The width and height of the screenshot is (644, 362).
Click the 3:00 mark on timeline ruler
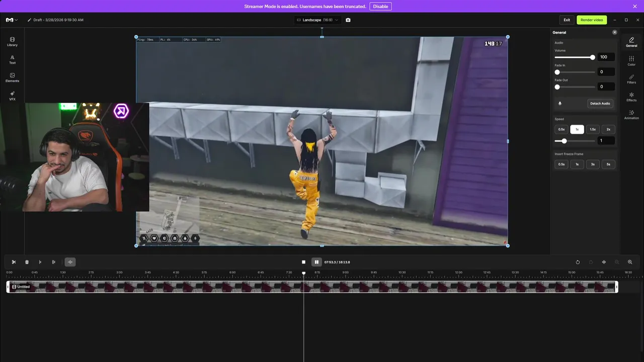point(119,273)
